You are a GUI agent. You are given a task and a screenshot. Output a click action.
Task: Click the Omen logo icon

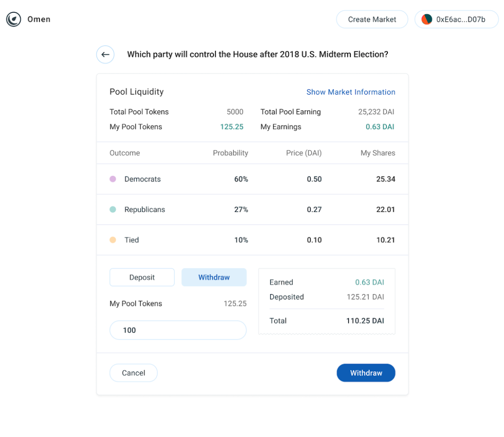(13, 19)
